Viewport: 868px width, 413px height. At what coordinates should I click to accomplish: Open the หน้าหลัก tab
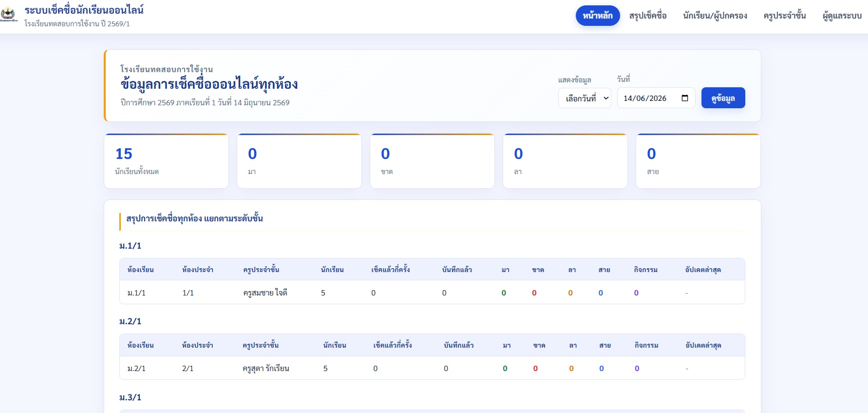(598, 16)
